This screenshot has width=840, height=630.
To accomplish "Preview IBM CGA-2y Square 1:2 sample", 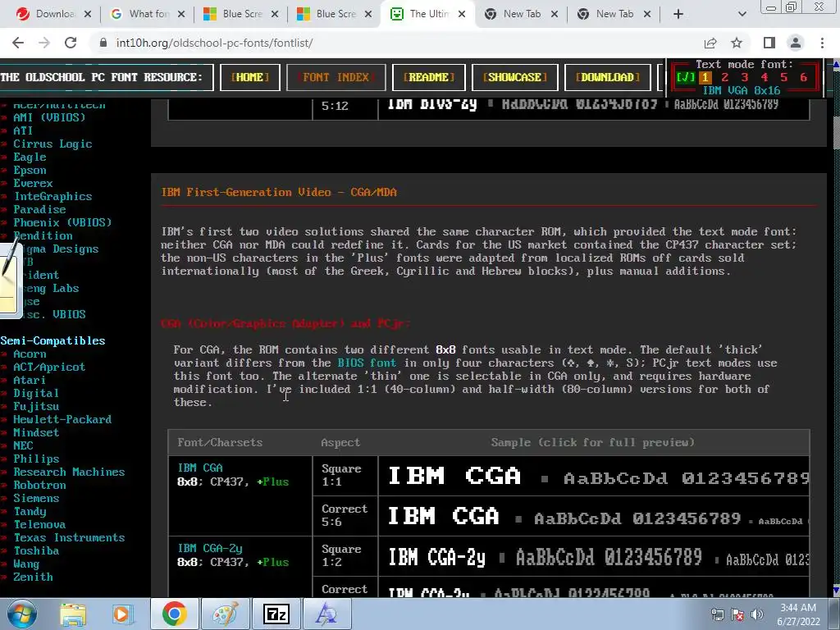I will click(x=594, y=557).
